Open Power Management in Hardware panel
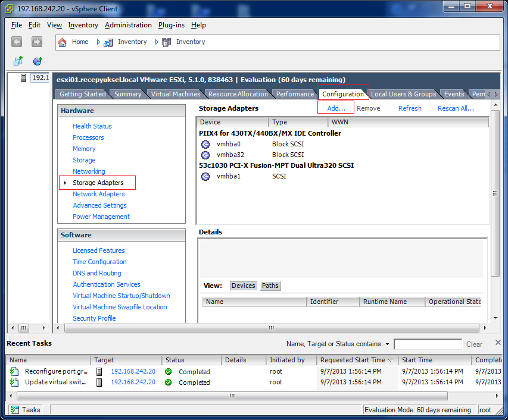 [x=101, y=217]
